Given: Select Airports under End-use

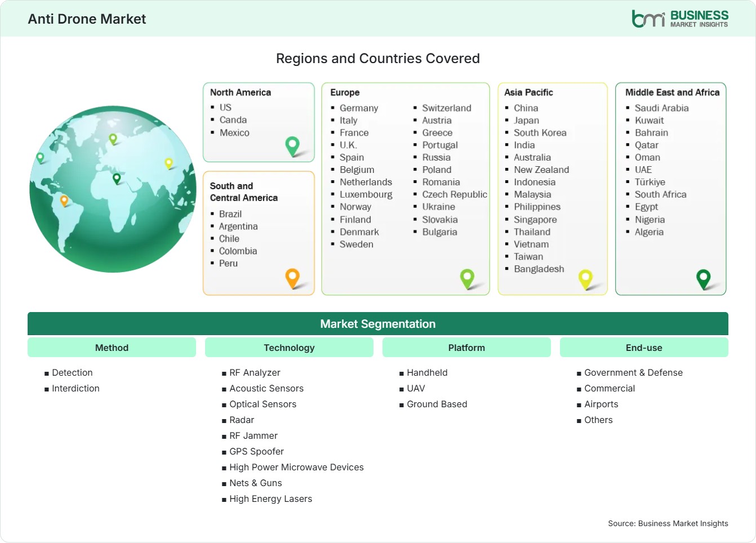Looking at the screenshot, I should [601, 404].
